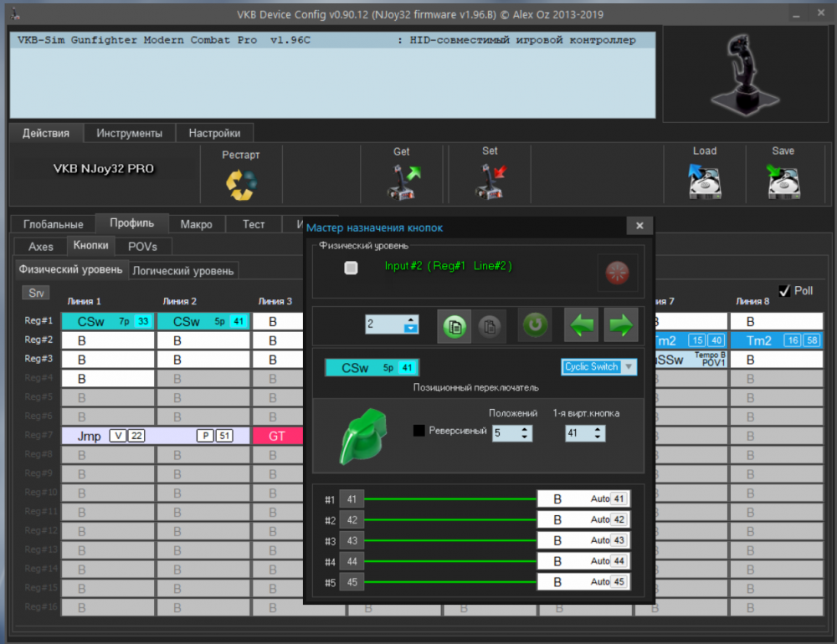The width and height of the screenshot is (837, 644).
Task: Toggle the checkbox beside Input #2 label
Action: (352, 268)
